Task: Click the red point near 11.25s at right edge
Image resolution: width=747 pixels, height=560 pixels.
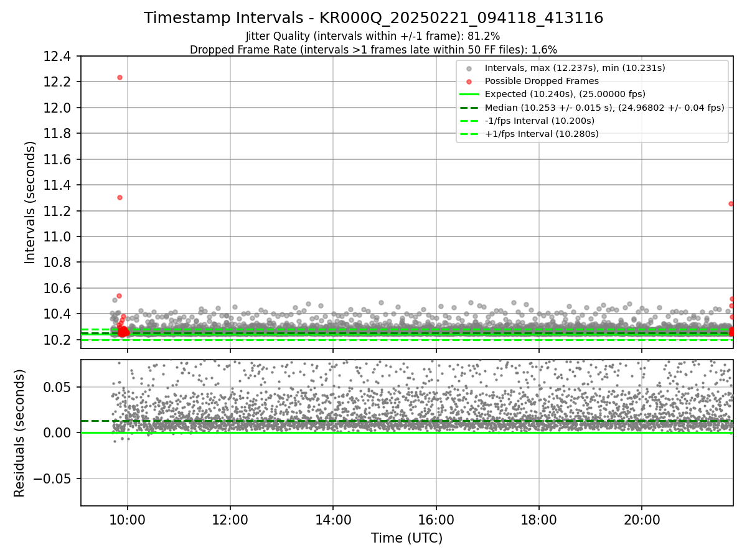Action: 731,203
